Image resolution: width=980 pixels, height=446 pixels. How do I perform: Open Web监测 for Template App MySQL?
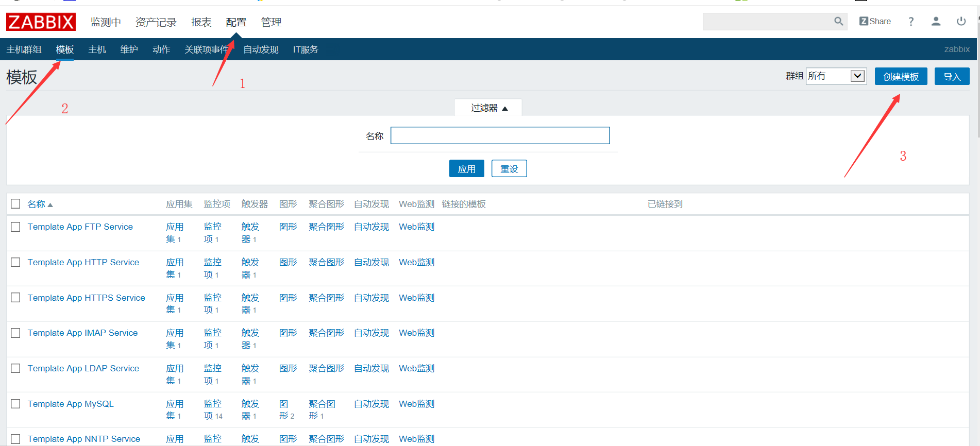417,404
